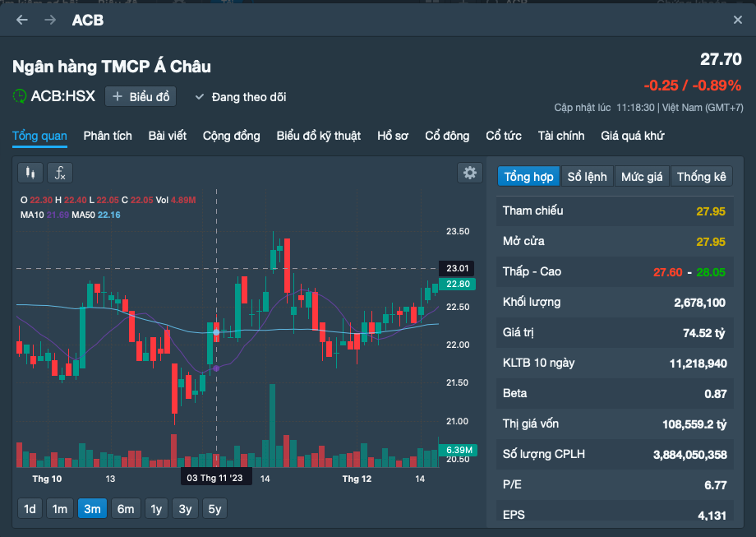Set chart range to 1y
Image resolution: width=756 pixels, height=537 pixels.
point(156,509)
